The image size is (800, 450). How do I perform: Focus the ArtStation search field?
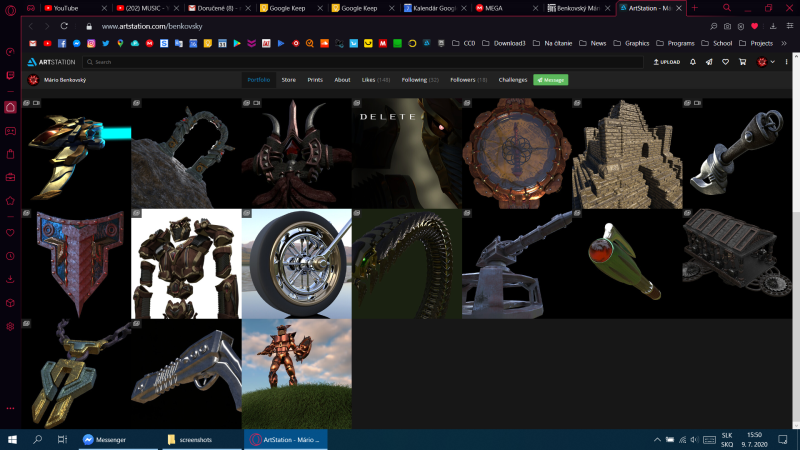362,62
